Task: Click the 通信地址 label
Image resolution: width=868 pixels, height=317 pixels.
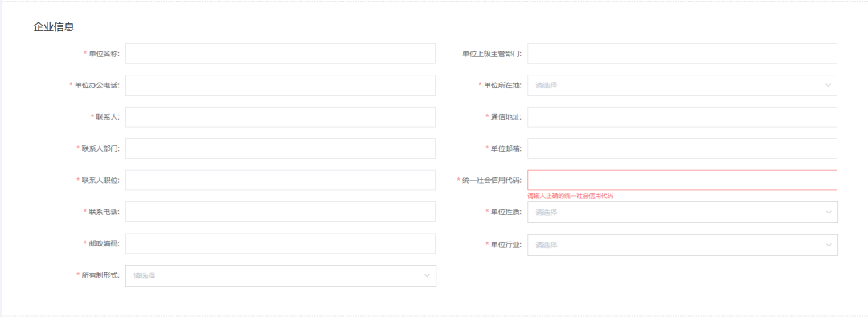Action: [506, 116]
